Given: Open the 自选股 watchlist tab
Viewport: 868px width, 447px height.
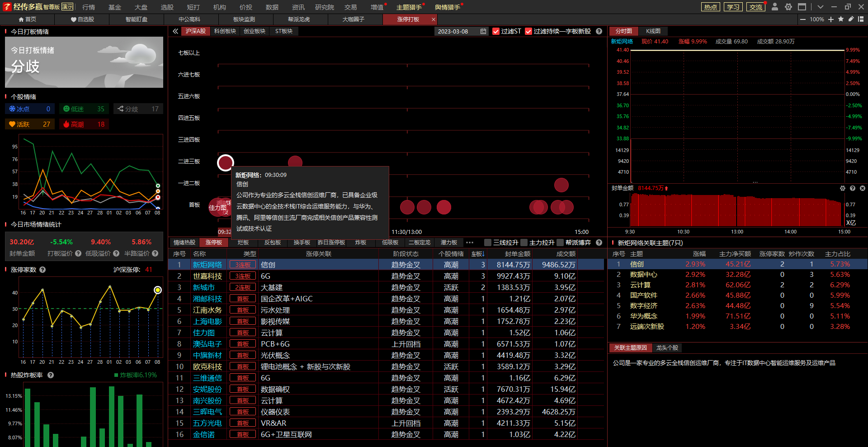Looking at the screenshot, I should (x=82, y=19).
